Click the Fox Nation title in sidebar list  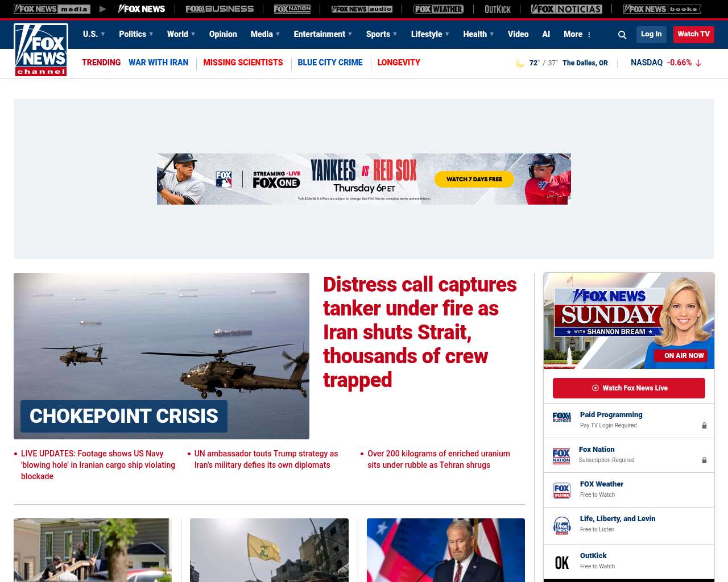(597, 450)
